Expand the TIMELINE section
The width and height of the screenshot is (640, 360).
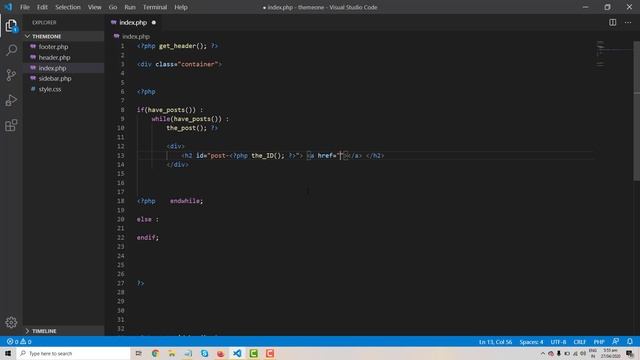63,331
